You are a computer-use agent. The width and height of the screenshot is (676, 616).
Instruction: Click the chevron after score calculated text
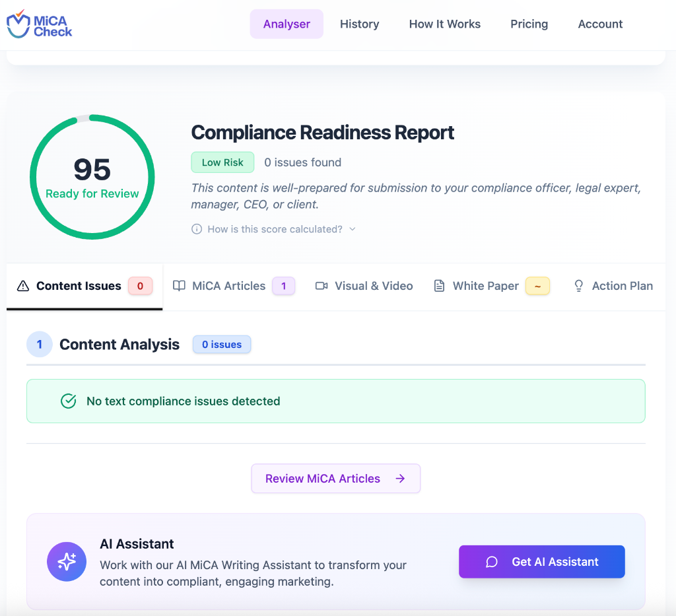tap(353, 229)
